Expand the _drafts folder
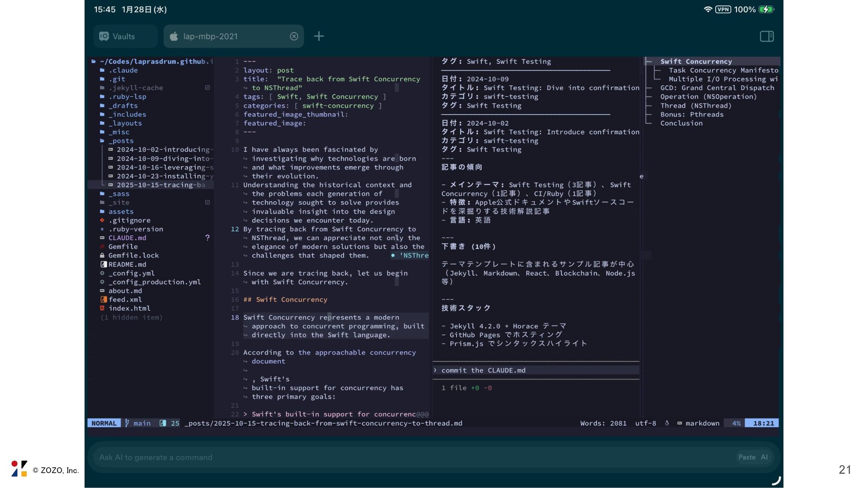Image resolution: width=868 pixels, height=488 pixels. point(123,106)
